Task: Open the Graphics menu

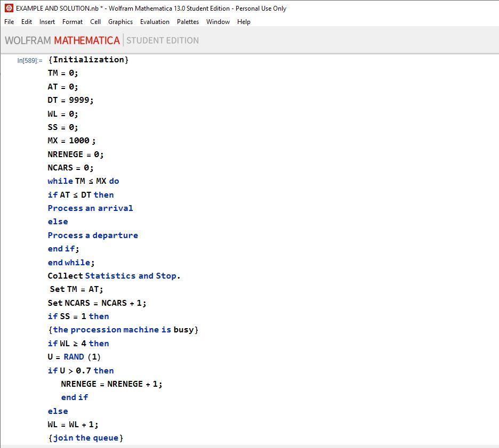Action: point(120,22)
